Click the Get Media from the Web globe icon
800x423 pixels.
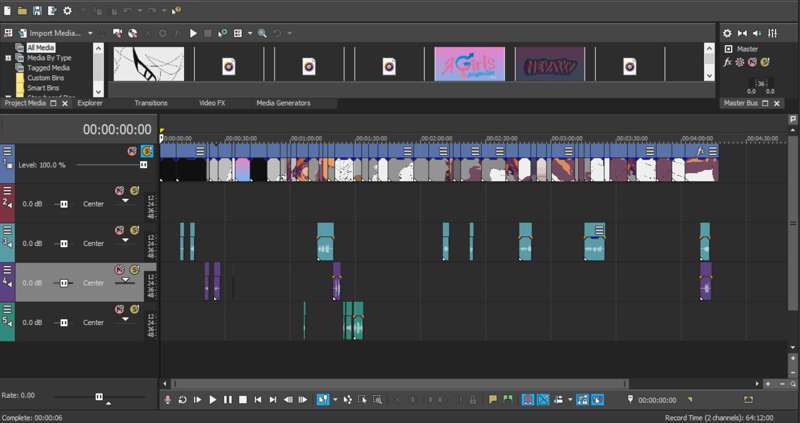pyautogui.click(x=133, y=33)
